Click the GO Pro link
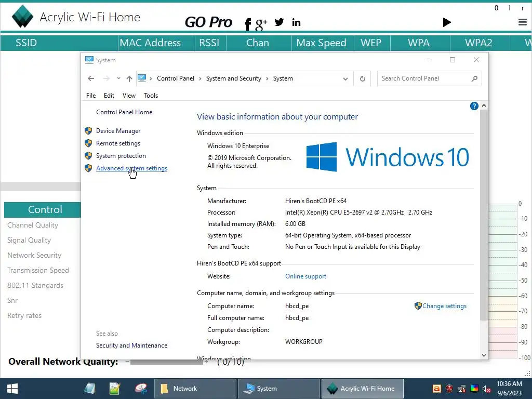Viewport: 532px width, 399px height. click(x=208, y=22)
